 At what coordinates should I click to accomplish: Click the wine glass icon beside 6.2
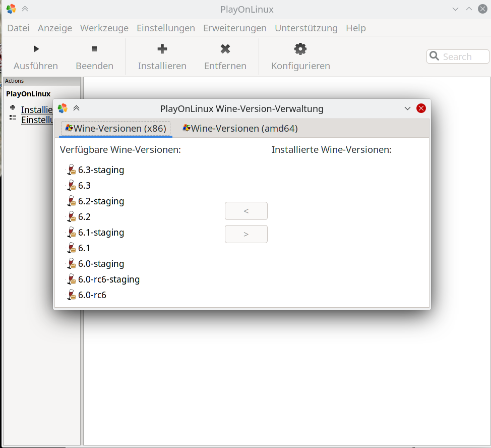point(72,217)
